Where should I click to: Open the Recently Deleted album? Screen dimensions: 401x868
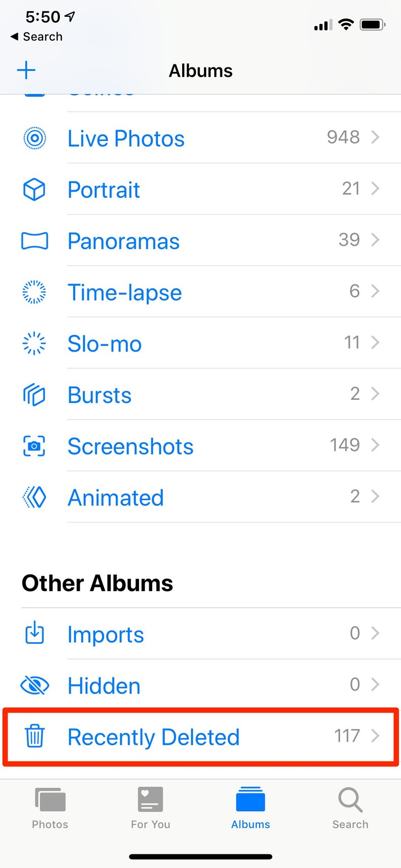(x=153, y=737)
